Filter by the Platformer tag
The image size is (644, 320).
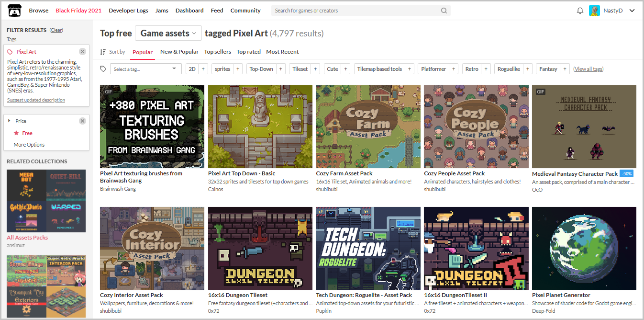(433, 69)
